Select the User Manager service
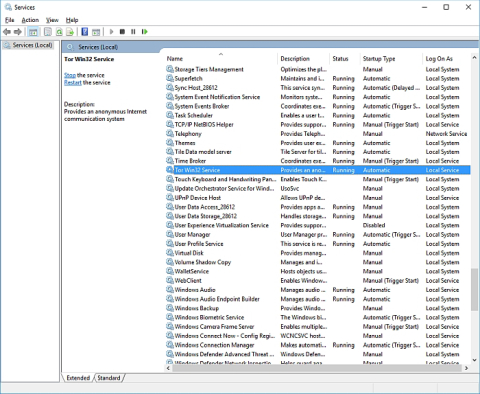Viewport: 480px width, 394px height. coord(318,235)
